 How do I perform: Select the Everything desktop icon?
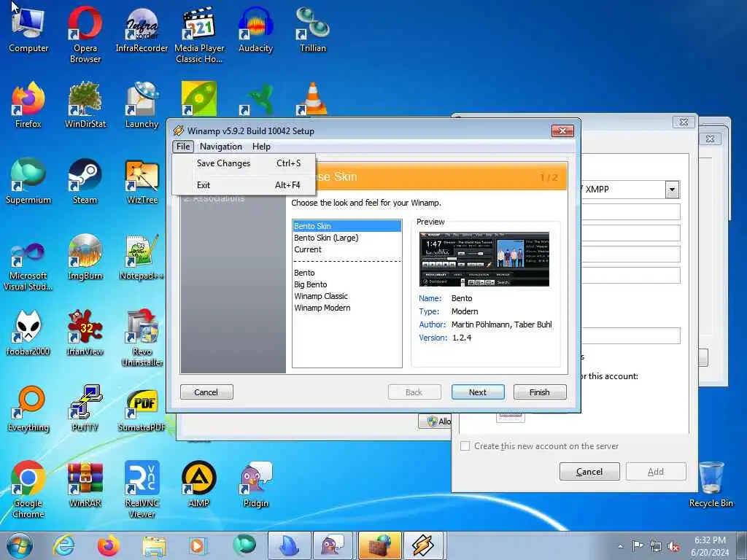(28, 409)
